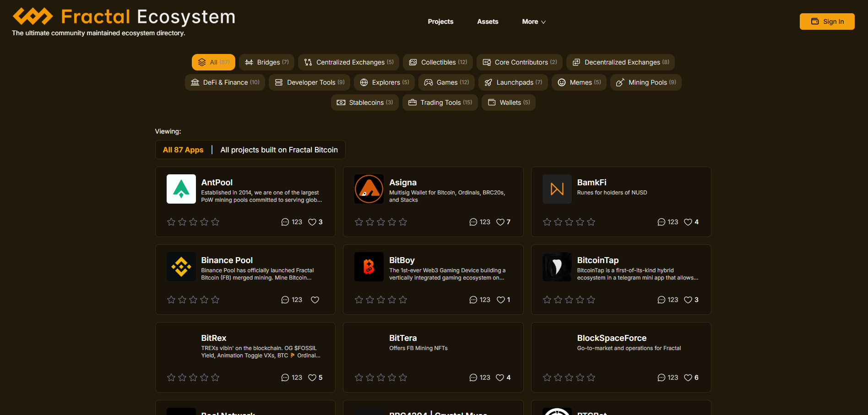Click the BitBoy logo thumbnail
868x415 pixels.
[x=369, y=267]
